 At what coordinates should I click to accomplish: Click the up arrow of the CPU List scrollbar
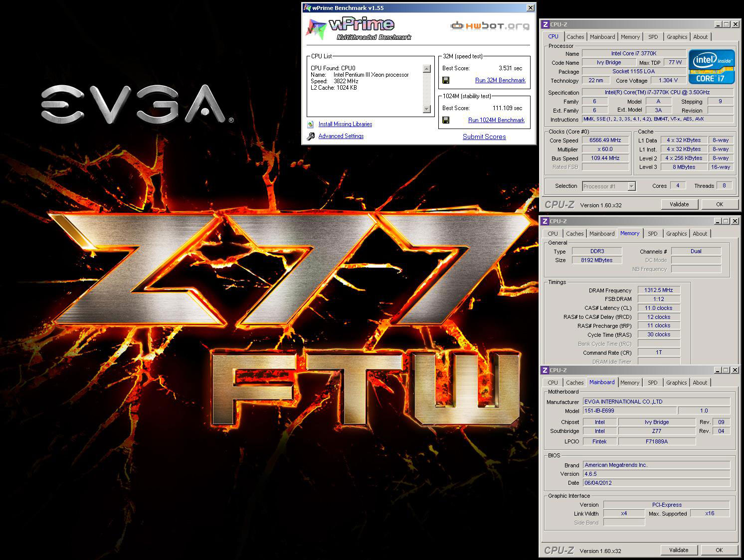pyautogui.click(x=426, y=69)
